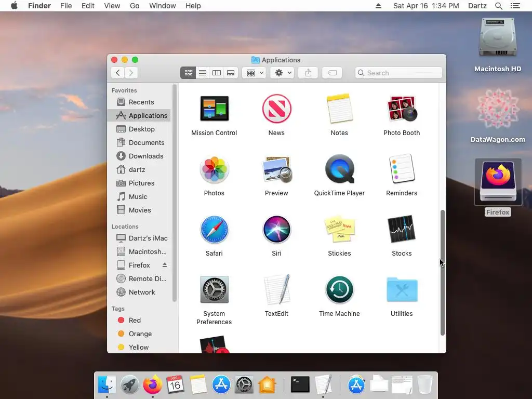The height and width of the screenshot is (399, 532).
Task: Open the Action gear dropdown menu
Action: click(x=282, y=73)
